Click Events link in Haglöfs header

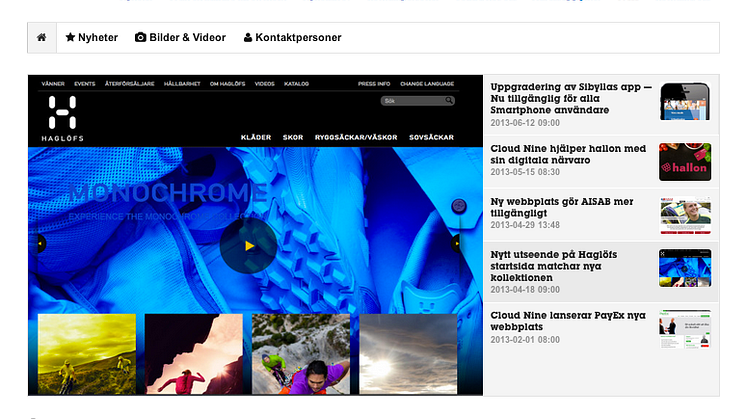coord(85,84)
